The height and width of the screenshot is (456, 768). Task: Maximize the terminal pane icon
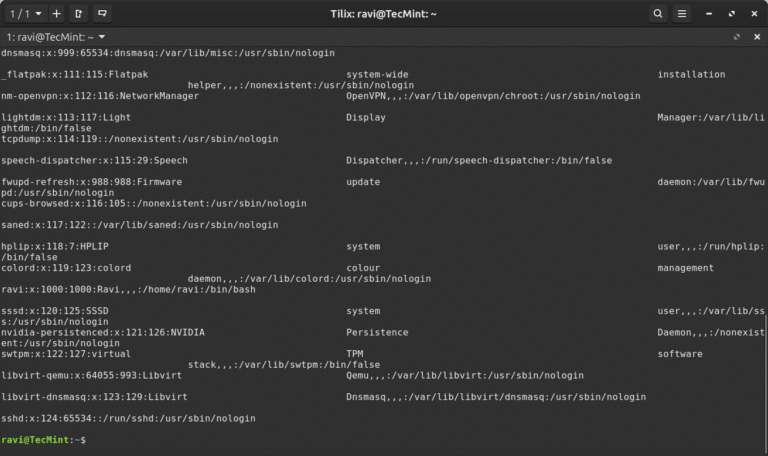pos(737,37)
